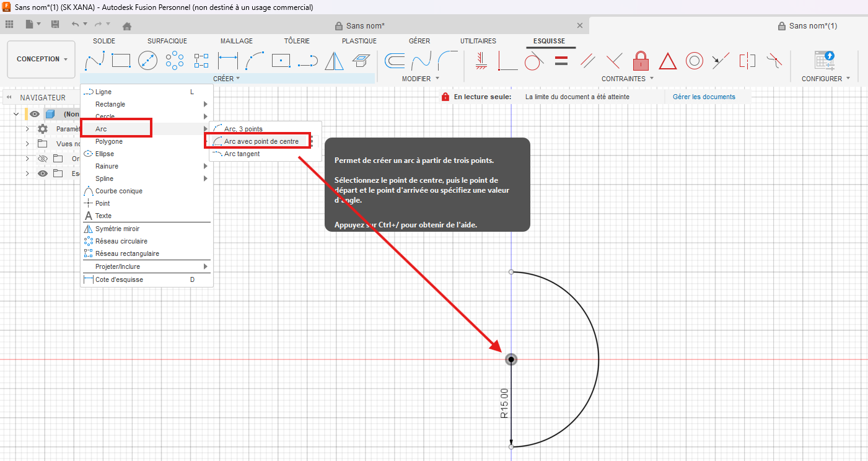Image resolution: width=868 pixels, height=461 pixels.
Task: Open the CONFIGURER panel dropdown
Action: (826, 79)
